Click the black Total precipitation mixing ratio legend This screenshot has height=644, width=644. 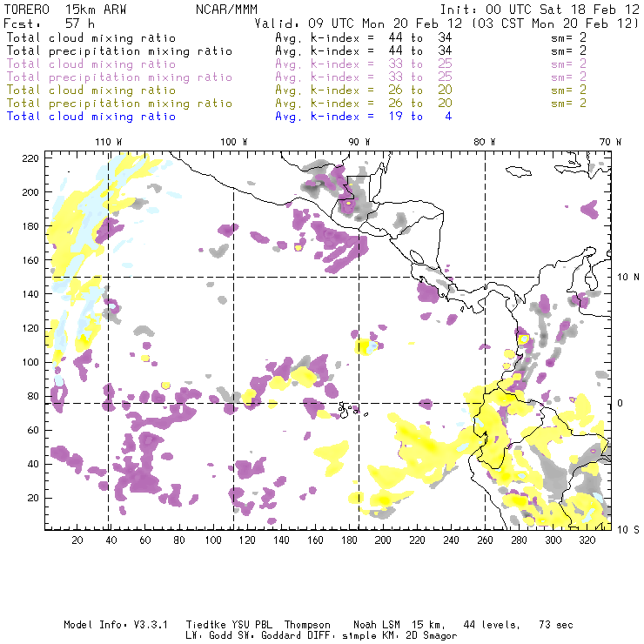coord(119,51)
